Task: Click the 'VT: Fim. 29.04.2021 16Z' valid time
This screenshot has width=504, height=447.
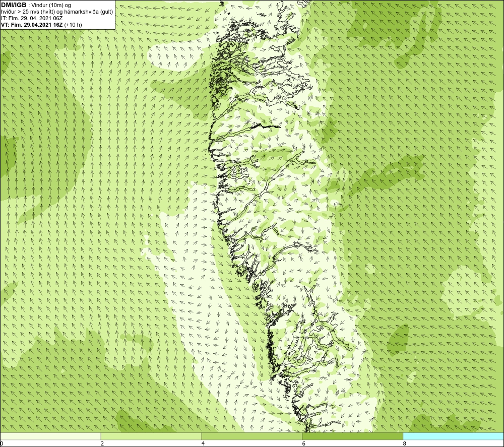Action: point(32,25)
